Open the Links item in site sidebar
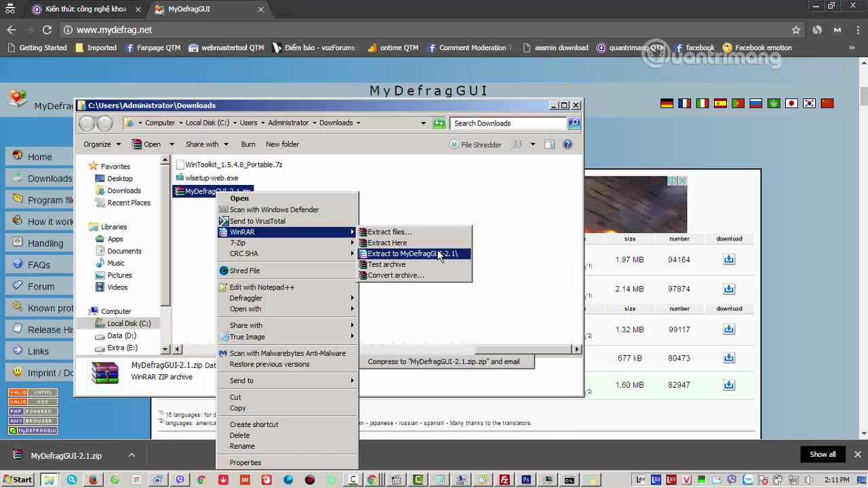 coord(40,351)
